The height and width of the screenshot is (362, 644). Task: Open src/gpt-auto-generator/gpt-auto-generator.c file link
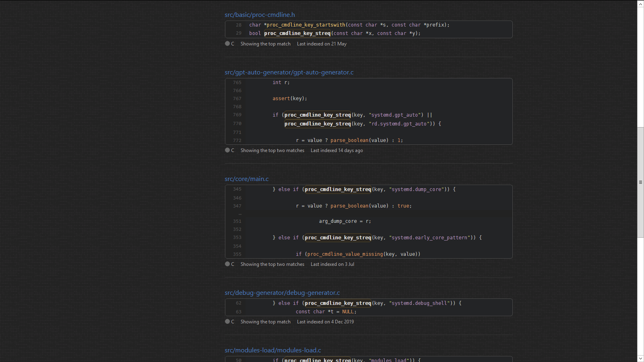click(x=289, y=72)
